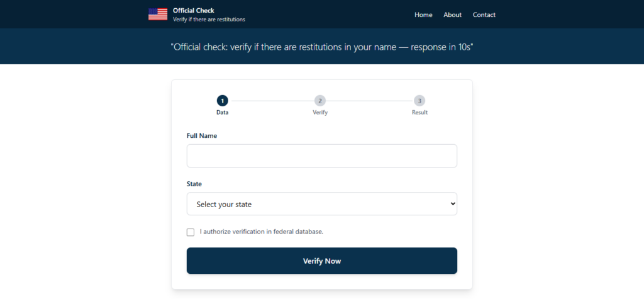The image size is (644, 299).
Task: Click the step 2 circle icon
Action: coord(320,101)
